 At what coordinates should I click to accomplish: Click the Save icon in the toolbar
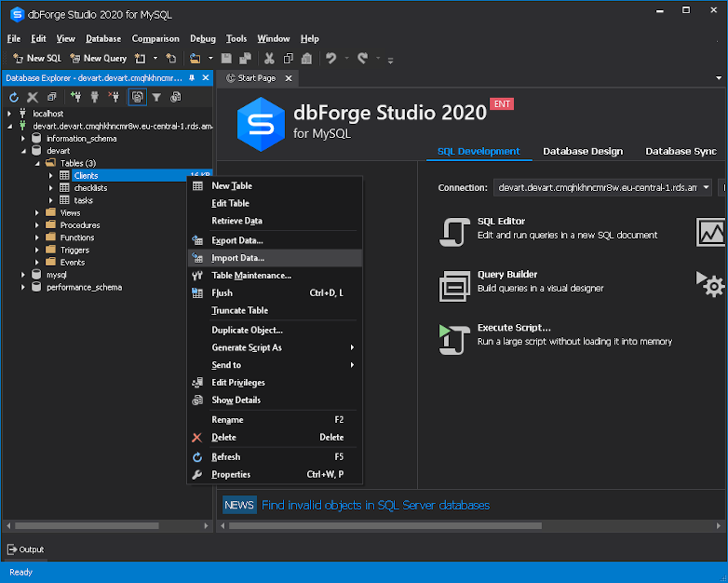click(x=226, y=58)
